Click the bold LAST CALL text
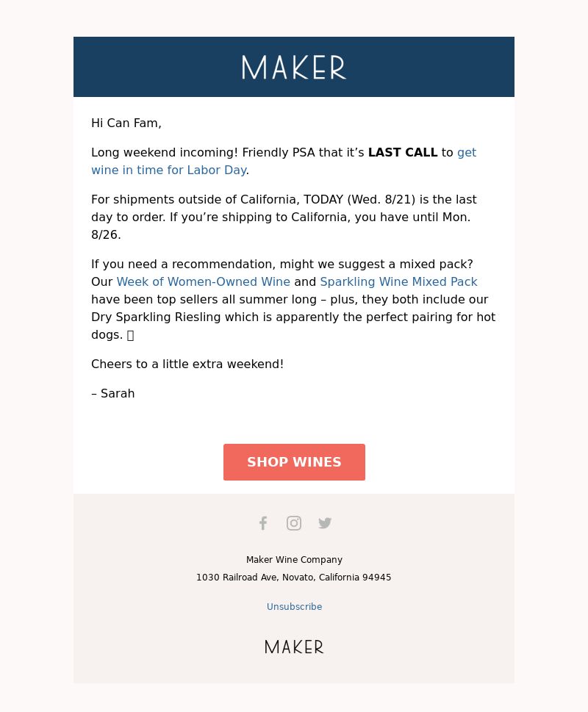 click(x=402, y=153)
